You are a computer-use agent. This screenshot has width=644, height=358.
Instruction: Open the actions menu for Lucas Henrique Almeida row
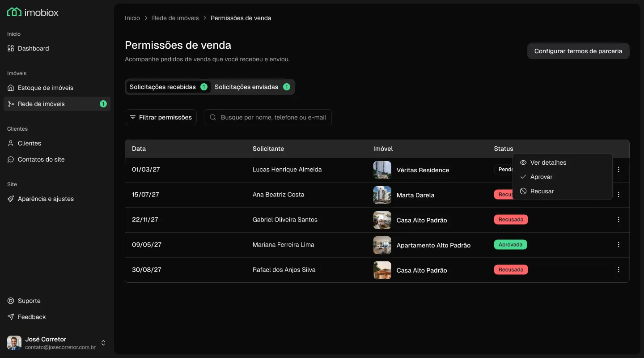tap(619, 170)
